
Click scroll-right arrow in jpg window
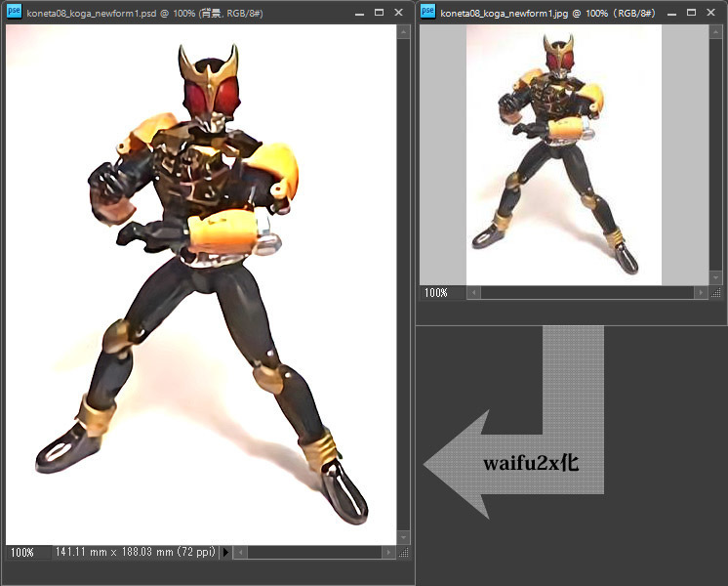click(701, 293)
